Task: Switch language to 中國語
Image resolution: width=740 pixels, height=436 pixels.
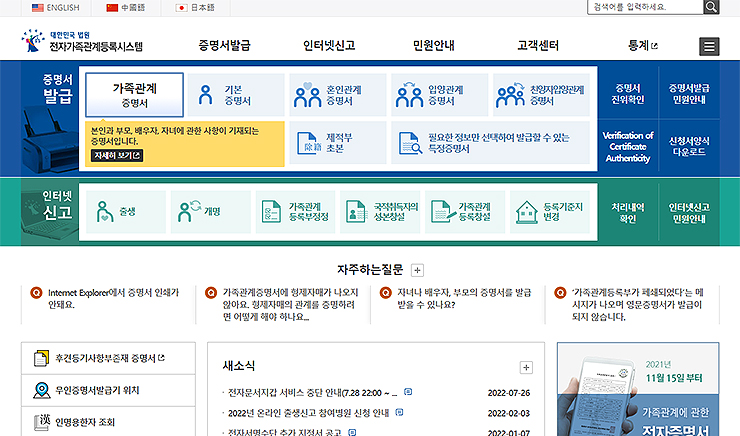Action: coord(126,8)
